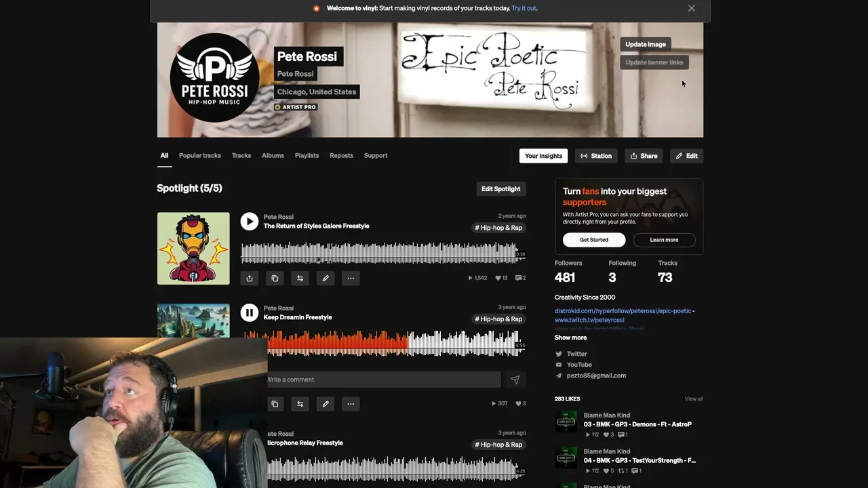Click the Update banner links button
This screenshot has height=488, width=868.
pos(654,62)
